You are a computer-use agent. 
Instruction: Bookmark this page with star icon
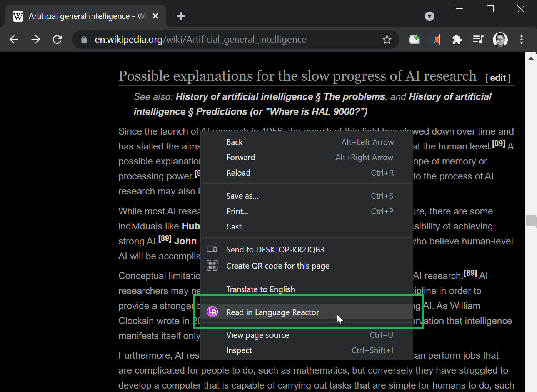(387, 40)
